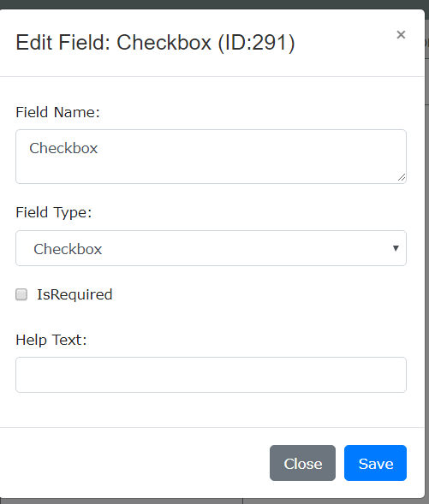Image resolution: width=429 pixels, height=504 pixels.
Task: Place cursor on Checkbox text in Field Name
Action: point(63,148)
